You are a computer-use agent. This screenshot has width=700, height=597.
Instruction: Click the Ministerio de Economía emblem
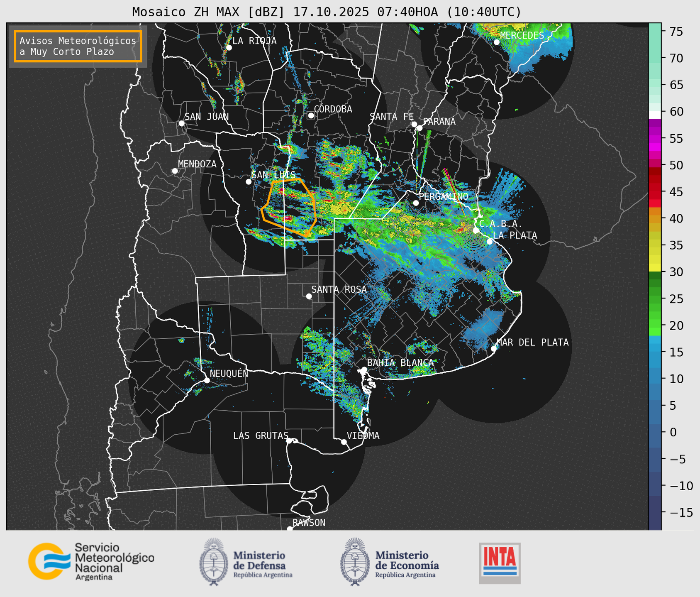(355, 562)
